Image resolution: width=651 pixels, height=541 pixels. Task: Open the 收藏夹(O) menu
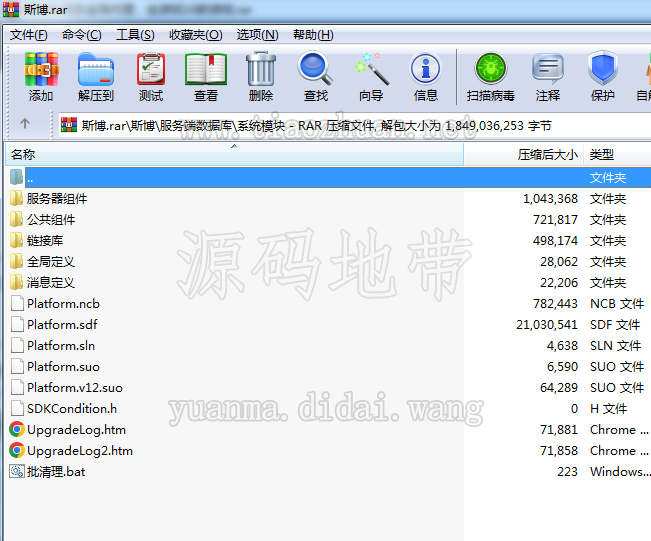pos(196,35)
